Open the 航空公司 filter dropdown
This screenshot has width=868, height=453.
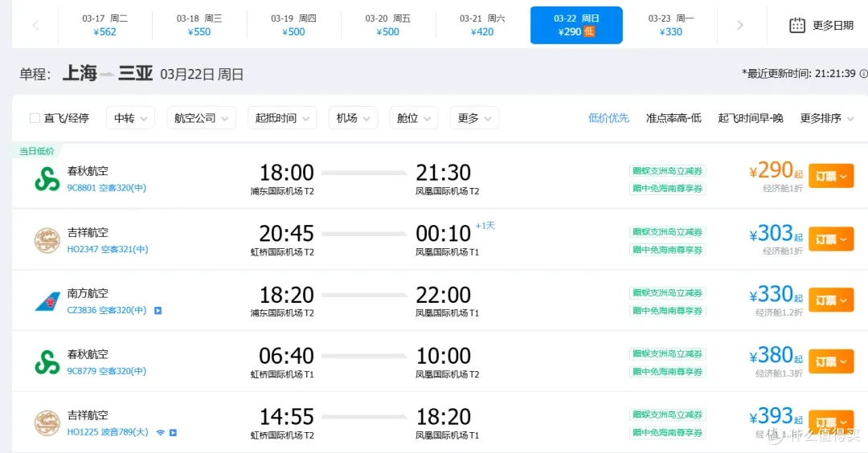click(201, 118)
